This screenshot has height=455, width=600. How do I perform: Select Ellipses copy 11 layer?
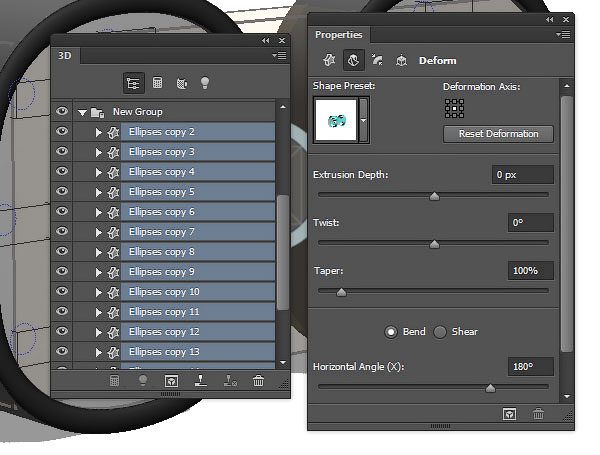tap(198, 312)
